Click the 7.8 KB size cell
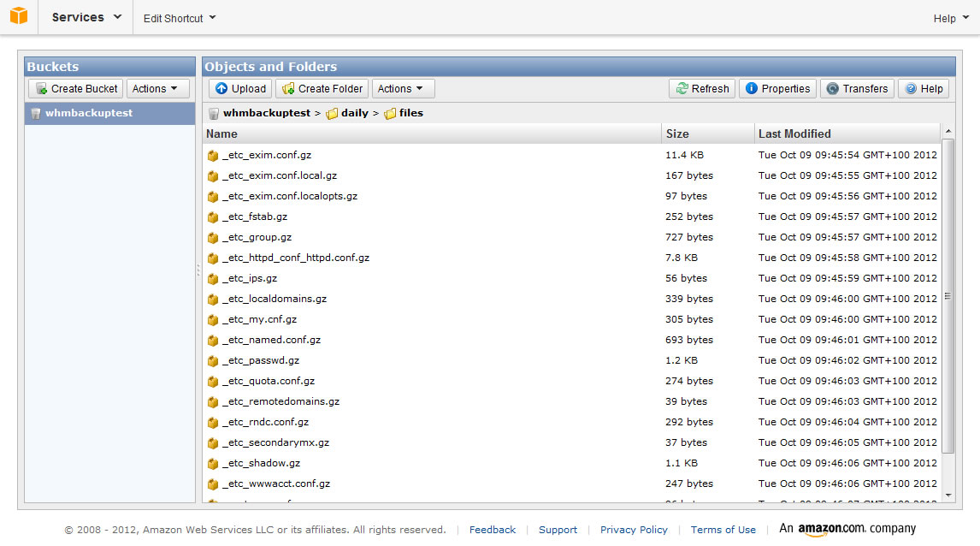The width and height of the screenshot is (980, 546). tap(682, 258)
